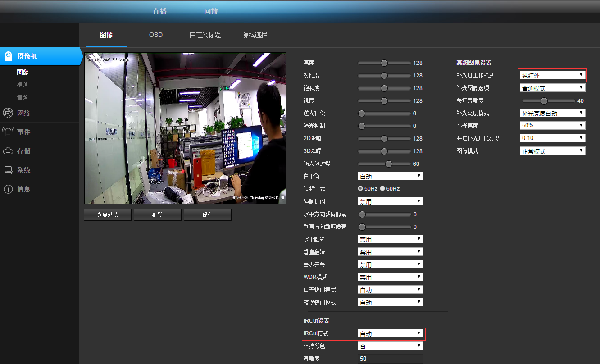
Task: Open the network section globe icon
Action: click(x=8, y=113)
